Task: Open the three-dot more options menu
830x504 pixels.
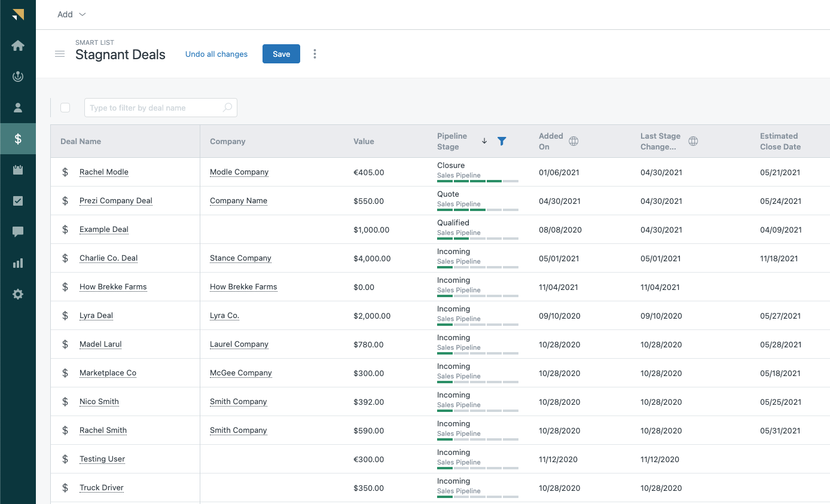Action: pos(315,54)
